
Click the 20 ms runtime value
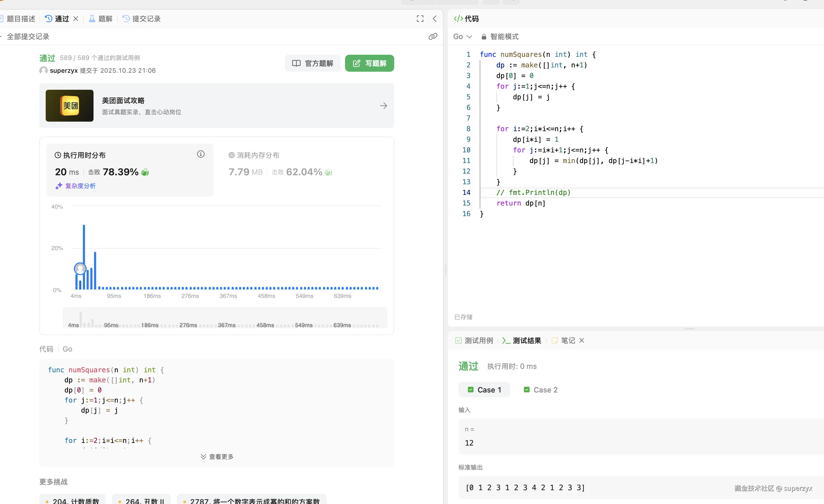67,172
